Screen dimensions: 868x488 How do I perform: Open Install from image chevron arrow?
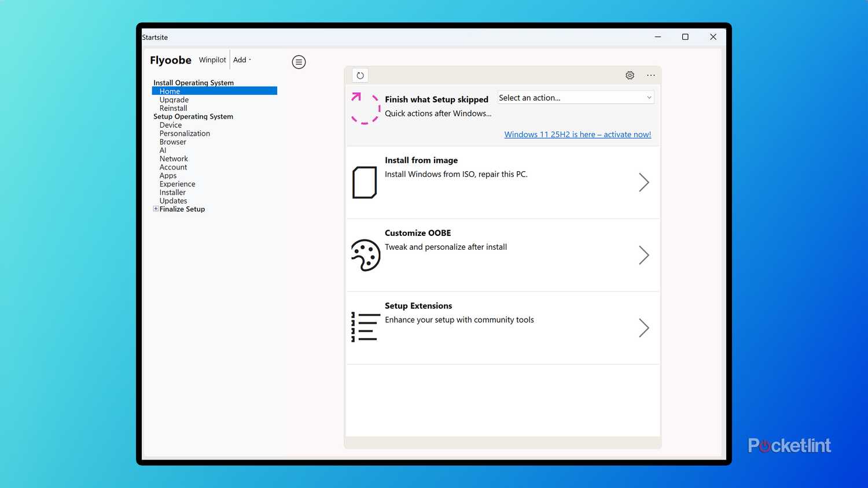(x=643, y=182)
